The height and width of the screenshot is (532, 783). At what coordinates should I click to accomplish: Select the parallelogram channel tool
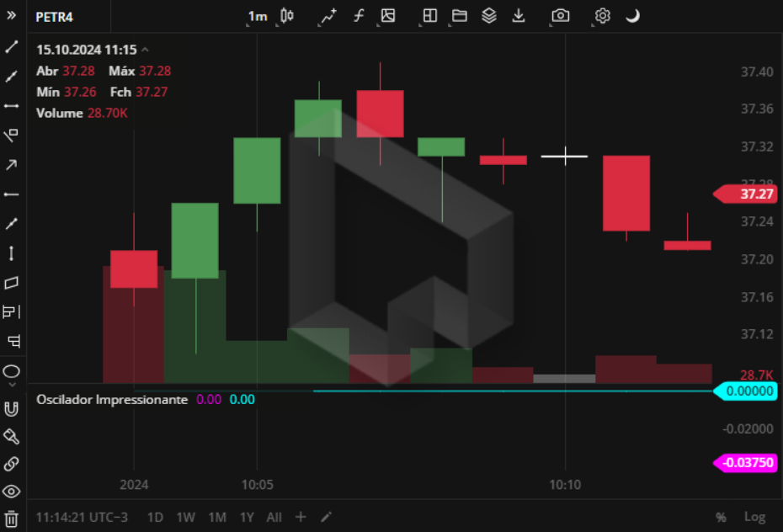(12, 283)
